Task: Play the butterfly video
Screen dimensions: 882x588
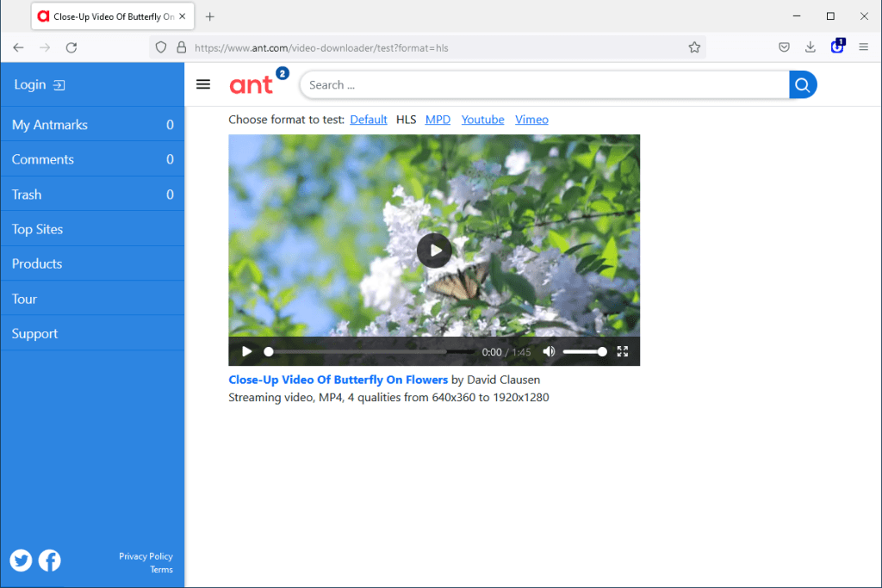Action: [x=434, y=251]
